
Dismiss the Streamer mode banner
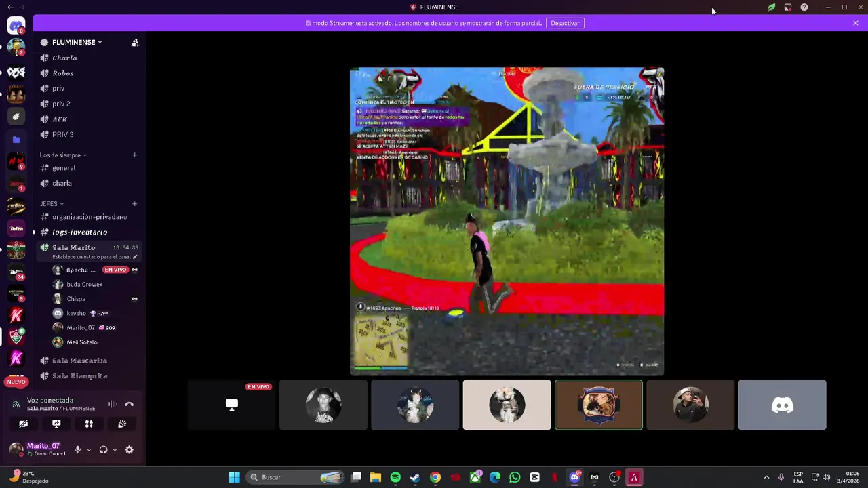click(x=855, y=23)
